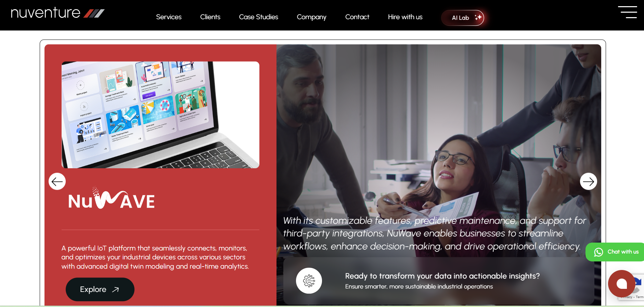
Task: Click the laptop dashboard image
Action: [x=160, y=115]
